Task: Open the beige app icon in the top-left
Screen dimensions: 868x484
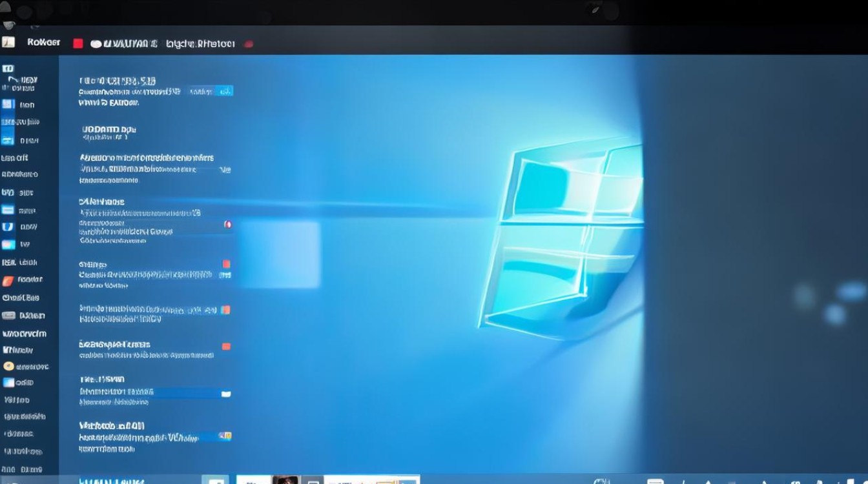Action: point(8,43)
